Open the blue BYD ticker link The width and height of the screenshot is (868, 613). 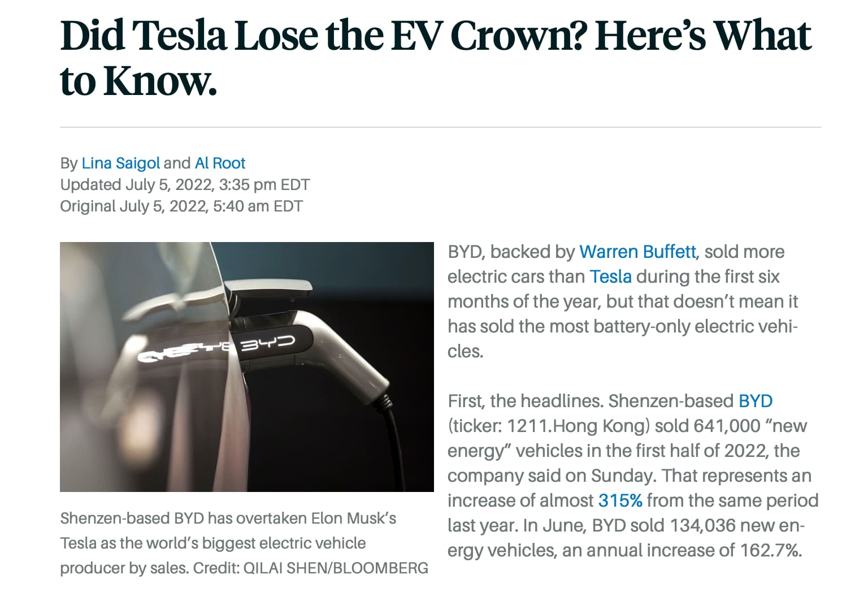[756, 401]
